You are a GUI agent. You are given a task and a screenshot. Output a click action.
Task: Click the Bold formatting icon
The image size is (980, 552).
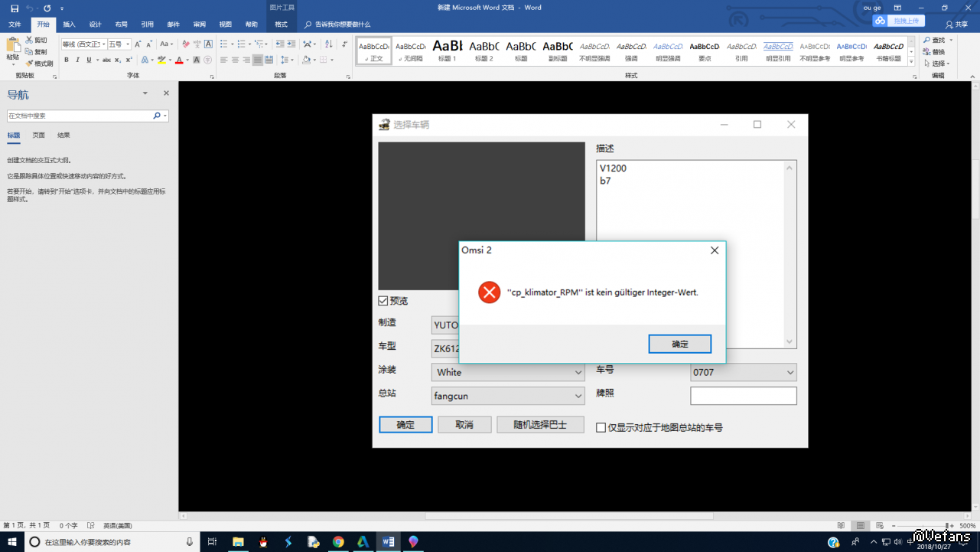tap(67, 60)
